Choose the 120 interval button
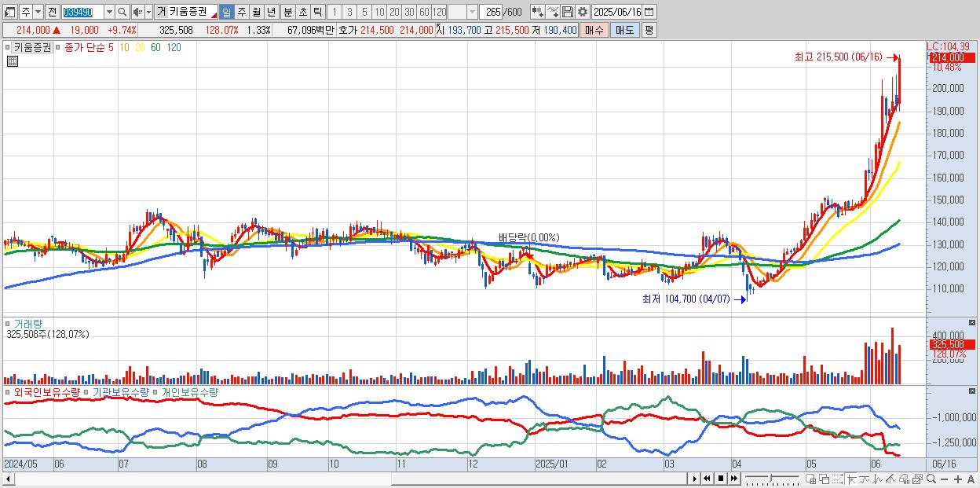This screenshot has height=488, width=980. (439, 12)
